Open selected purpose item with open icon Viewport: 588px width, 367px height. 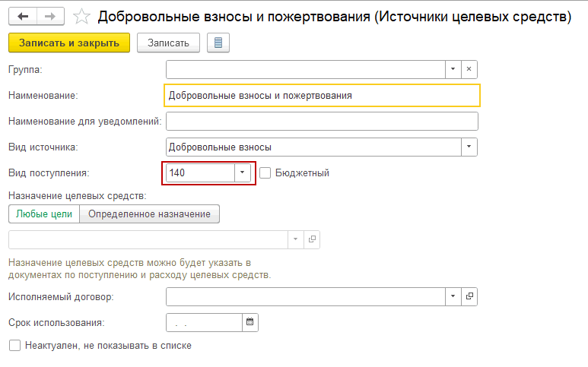pos(312,239)
